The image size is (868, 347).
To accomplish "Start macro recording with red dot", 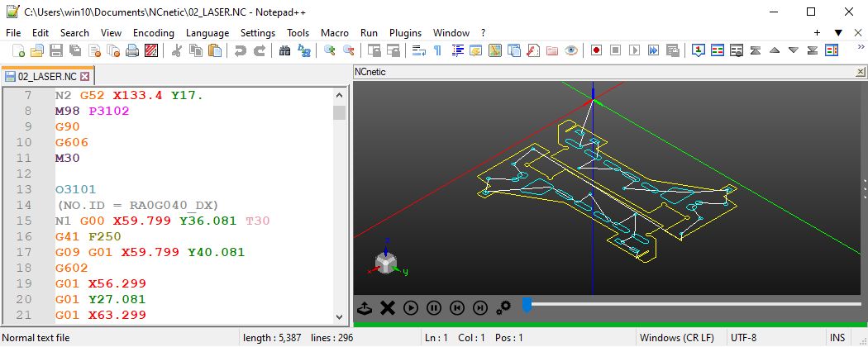I will coord(596,51).
